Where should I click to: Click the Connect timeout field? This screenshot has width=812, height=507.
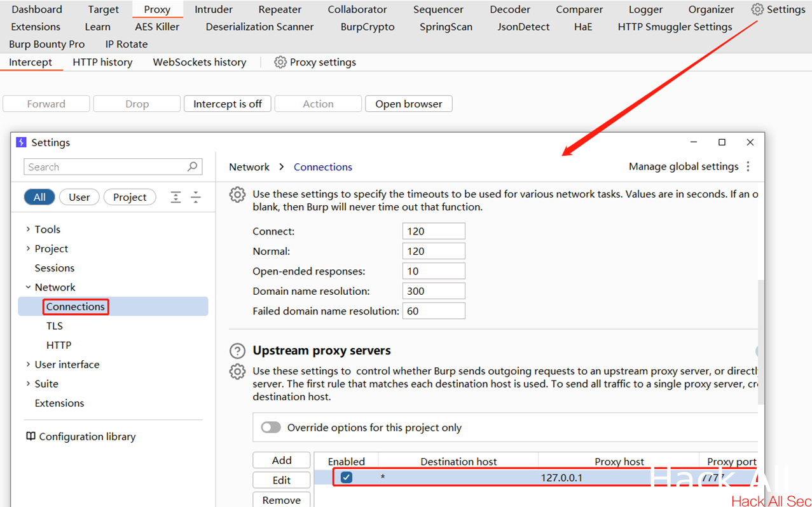[434, 231]
